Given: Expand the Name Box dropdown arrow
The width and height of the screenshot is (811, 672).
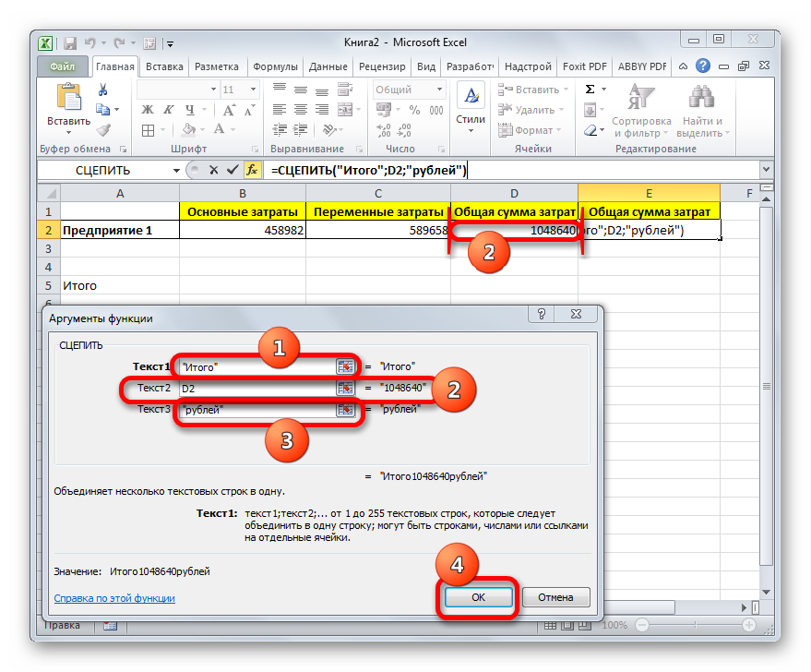Looking at the screenshot, I should [x=177, y=171].
